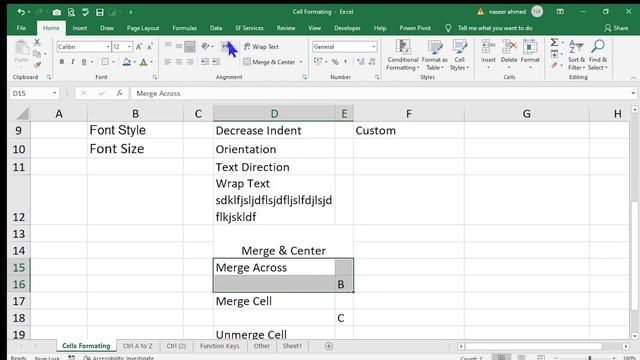Toggle Wrap Text

(261, 47)
